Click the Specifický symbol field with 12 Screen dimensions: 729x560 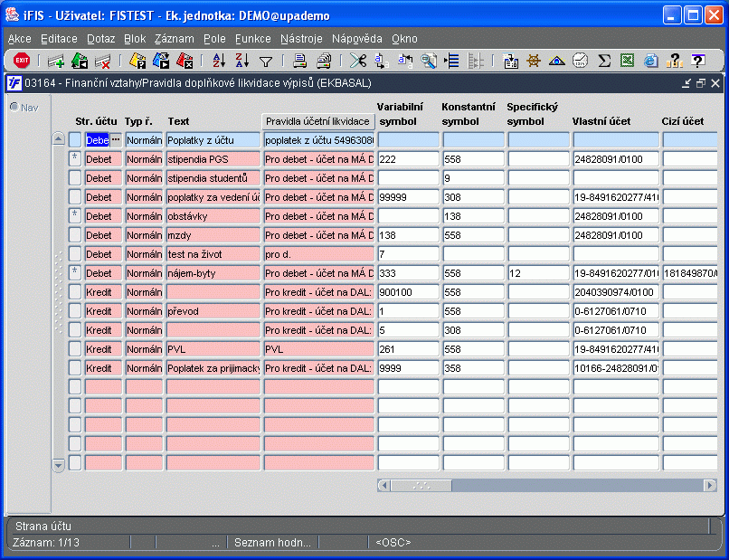[538, 273]
